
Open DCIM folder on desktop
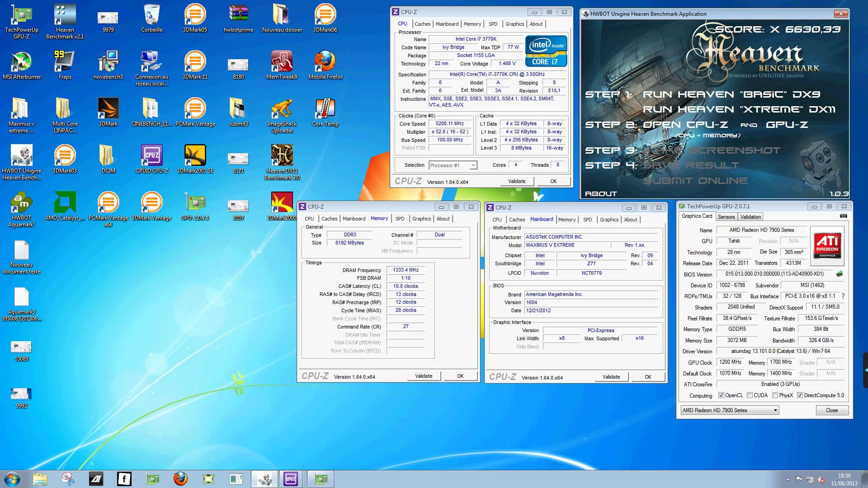tap(108, 160)
